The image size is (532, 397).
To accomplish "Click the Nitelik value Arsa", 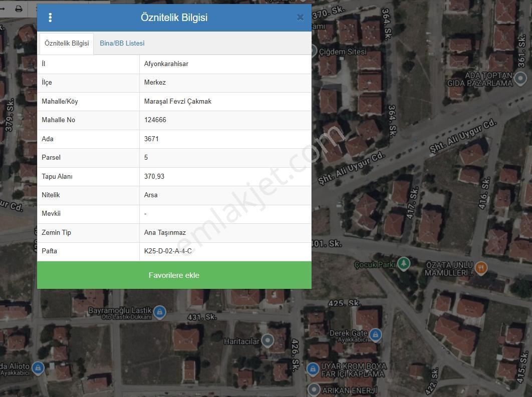I will [151, 195].
